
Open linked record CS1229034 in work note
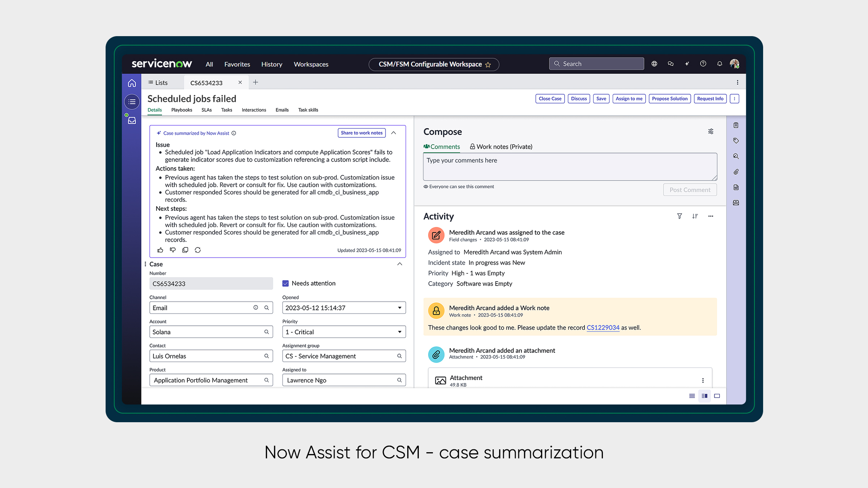(603, 328)
